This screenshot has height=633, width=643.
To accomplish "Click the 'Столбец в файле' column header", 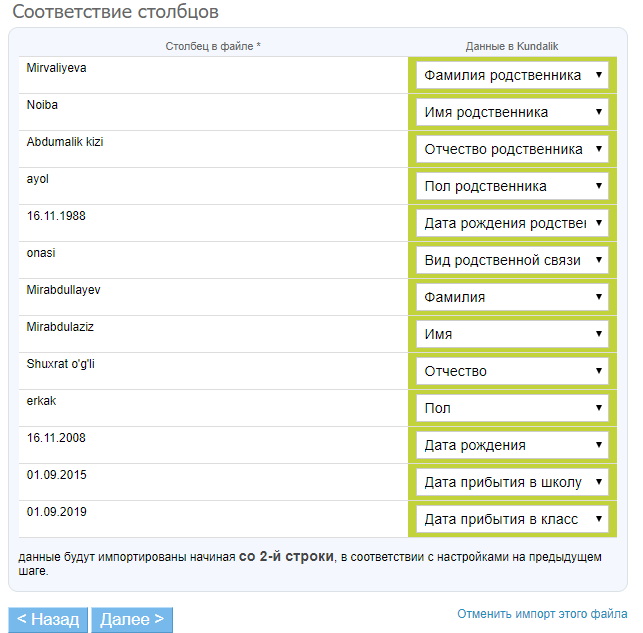I will [x=213, y=46].
